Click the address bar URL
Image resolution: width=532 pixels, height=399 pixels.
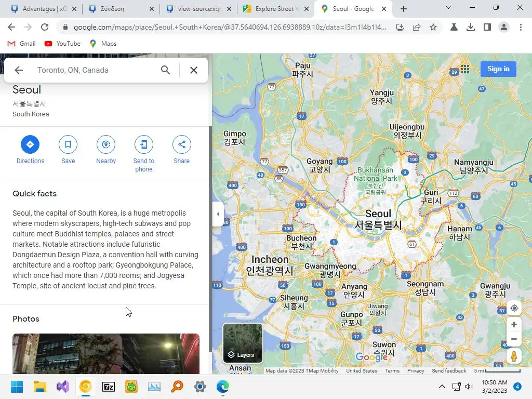(230, 27)
